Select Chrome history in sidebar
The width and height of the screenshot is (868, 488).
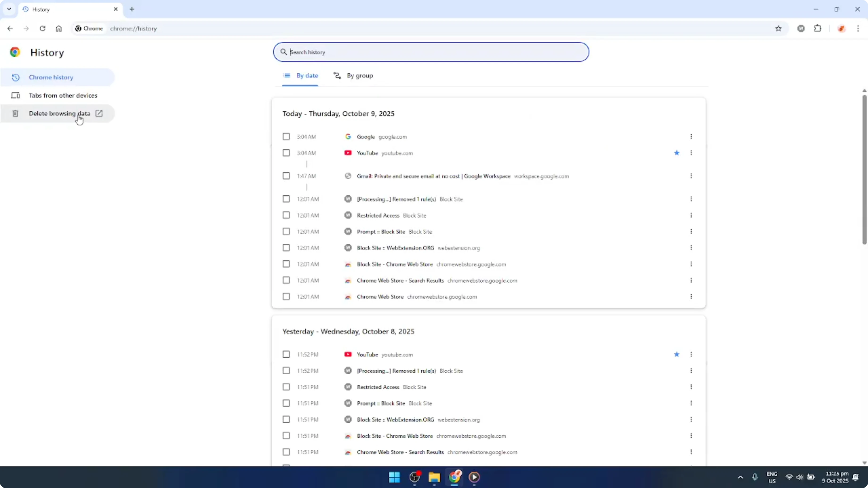tap(57, 77)
